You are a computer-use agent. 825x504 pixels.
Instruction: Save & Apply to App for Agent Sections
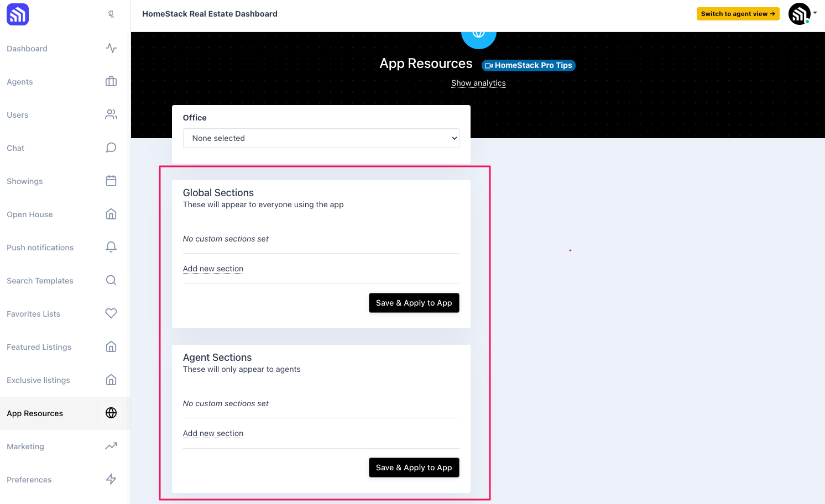[414, 468]
